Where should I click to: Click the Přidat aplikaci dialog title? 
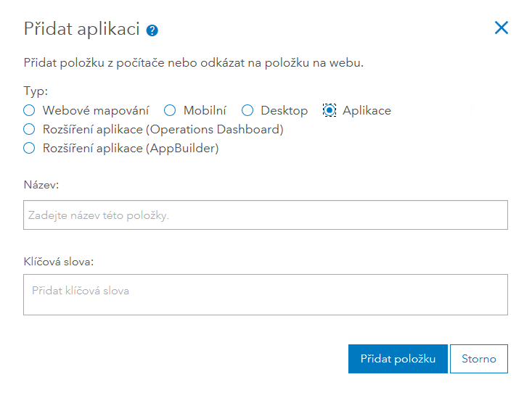[x=81, y=29]
